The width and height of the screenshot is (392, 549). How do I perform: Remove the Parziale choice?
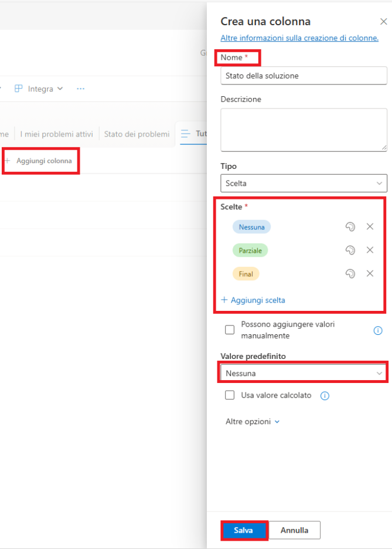[x=370, y=250]
